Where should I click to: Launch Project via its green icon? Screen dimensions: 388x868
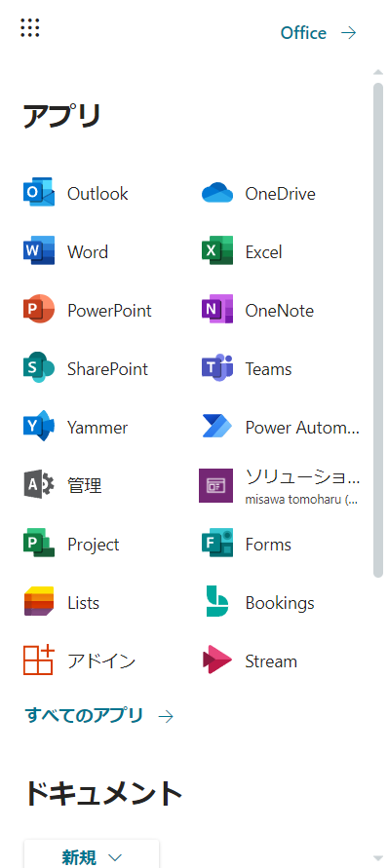click(39, 544)
